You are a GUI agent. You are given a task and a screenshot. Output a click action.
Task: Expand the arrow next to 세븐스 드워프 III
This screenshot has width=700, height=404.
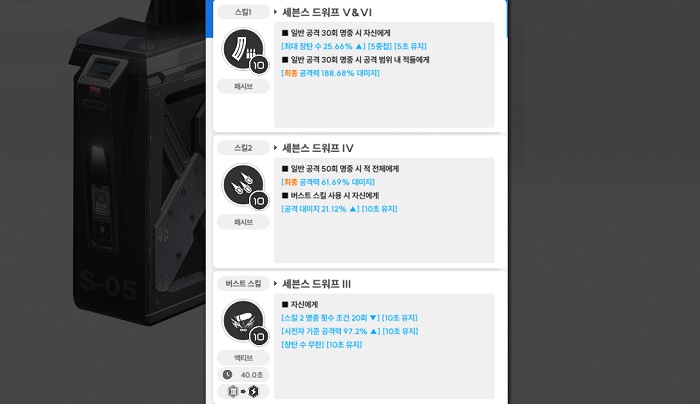point(275,283)
